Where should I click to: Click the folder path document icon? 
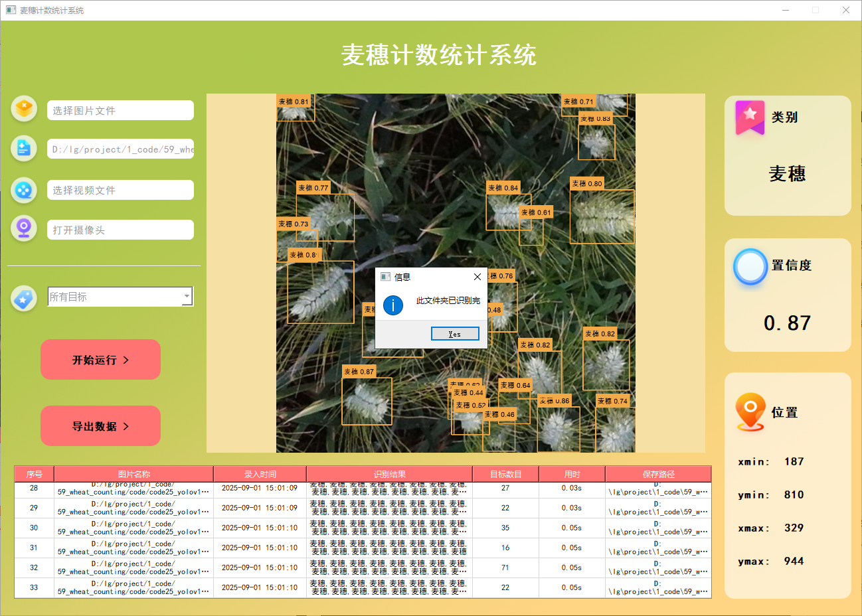tap(24, 149)
